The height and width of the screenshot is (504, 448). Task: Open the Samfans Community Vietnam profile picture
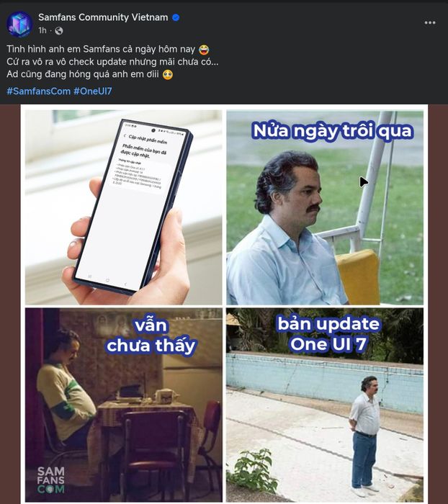(x=19, y=24)
